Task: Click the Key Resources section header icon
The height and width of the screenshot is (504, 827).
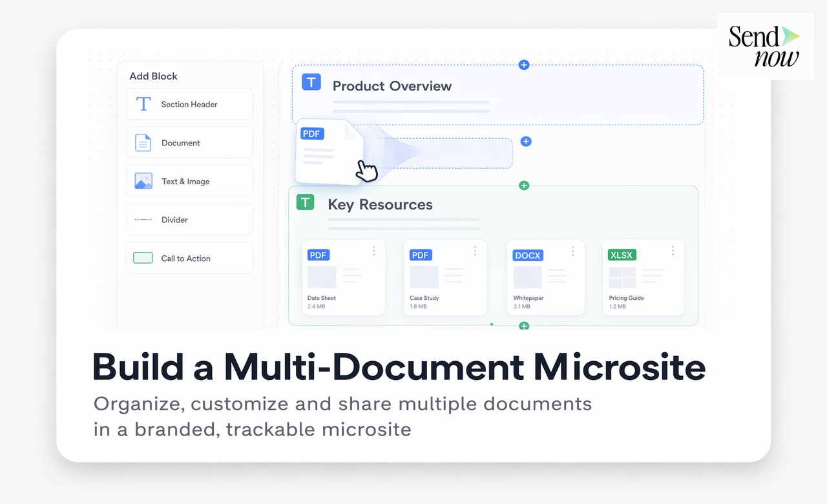Action: coord(304,202)
